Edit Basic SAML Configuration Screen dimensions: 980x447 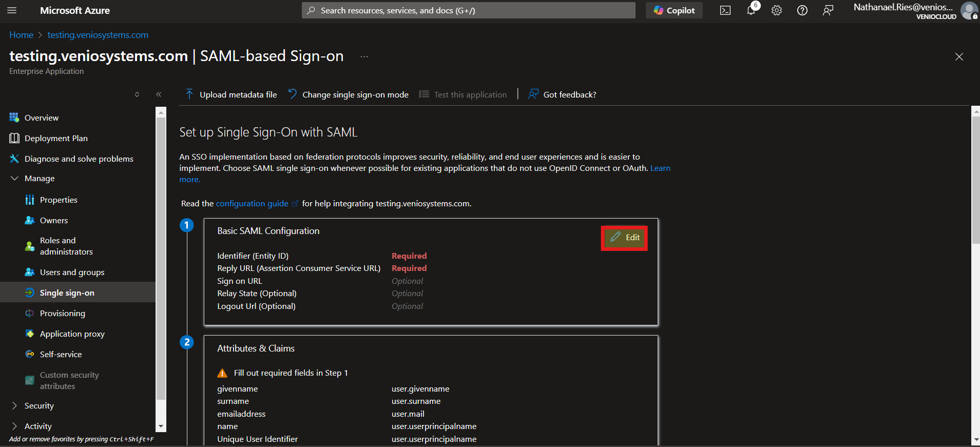625,238
